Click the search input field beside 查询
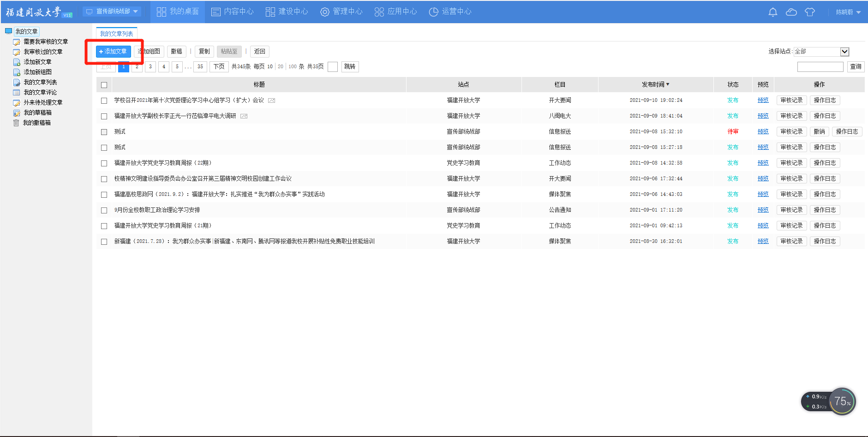868x437 pixels. (x=820, y=67)
